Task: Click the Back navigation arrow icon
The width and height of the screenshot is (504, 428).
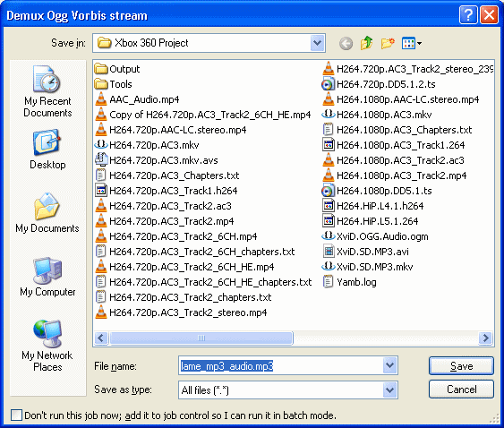Action: (346, 43)
